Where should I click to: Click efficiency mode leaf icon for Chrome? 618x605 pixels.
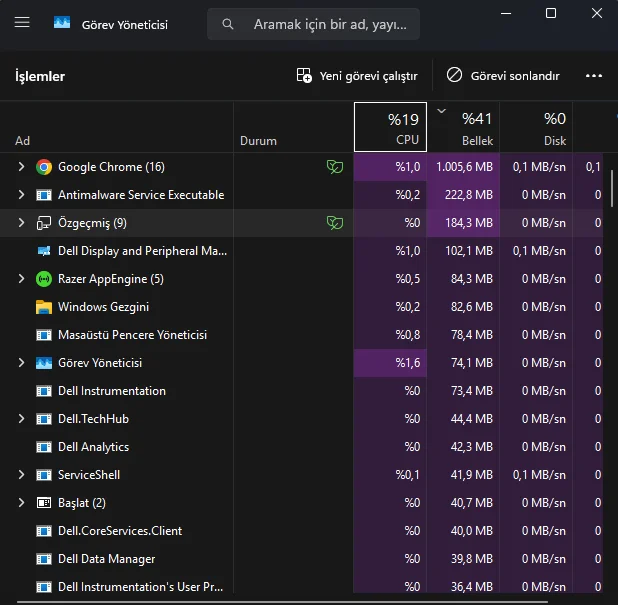334,167
